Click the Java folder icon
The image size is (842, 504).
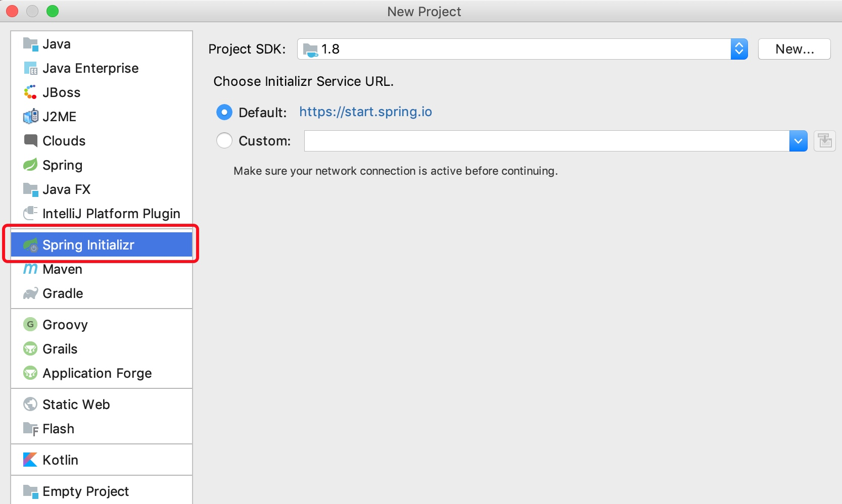(x=30, y=44)
